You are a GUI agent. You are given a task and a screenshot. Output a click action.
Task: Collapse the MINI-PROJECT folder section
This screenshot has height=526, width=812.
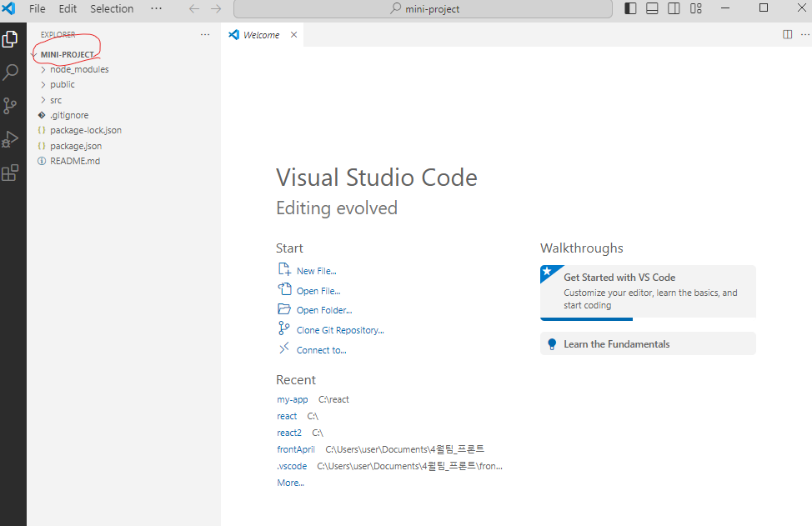pyautogui.click(x=68, y=54)
